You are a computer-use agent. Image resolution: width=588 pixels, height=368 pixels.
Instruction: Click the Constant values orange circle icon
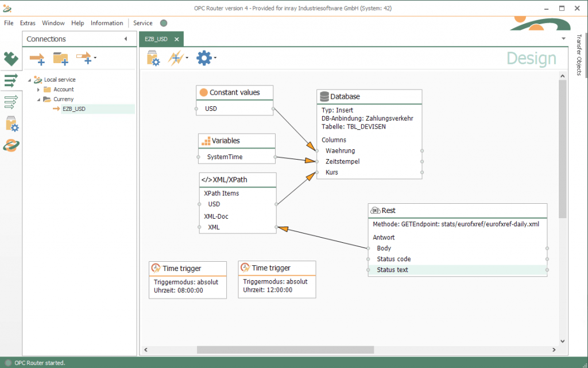point(204,92)
